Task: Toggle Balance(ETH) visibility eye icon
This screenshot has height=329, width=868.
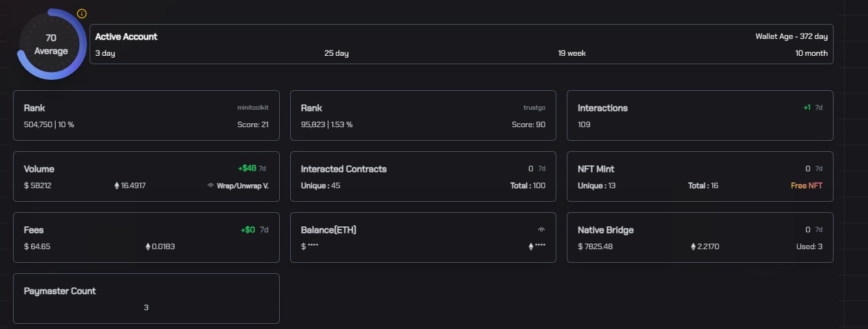Action: pyautogui.click(x=541, y=230)
